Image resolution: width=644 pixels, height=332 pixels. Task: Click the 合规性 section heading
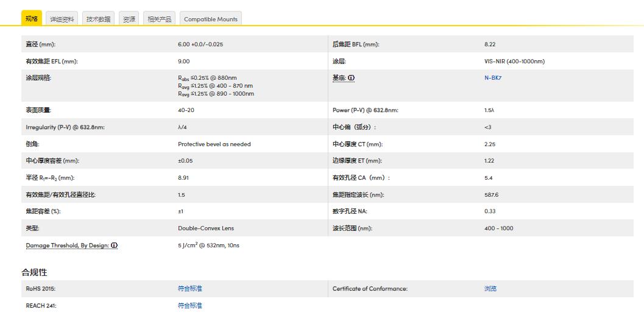34,272
